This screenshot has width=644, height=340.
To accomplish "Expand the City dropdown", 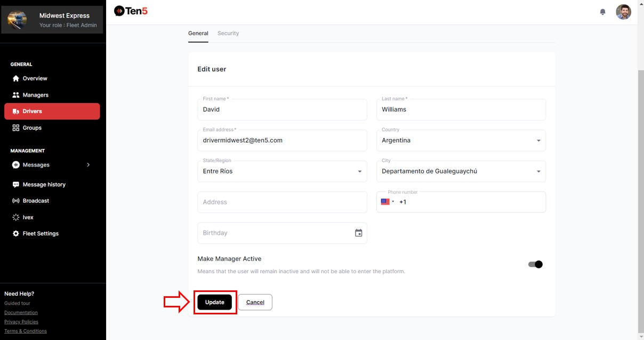I will (538, 172).
